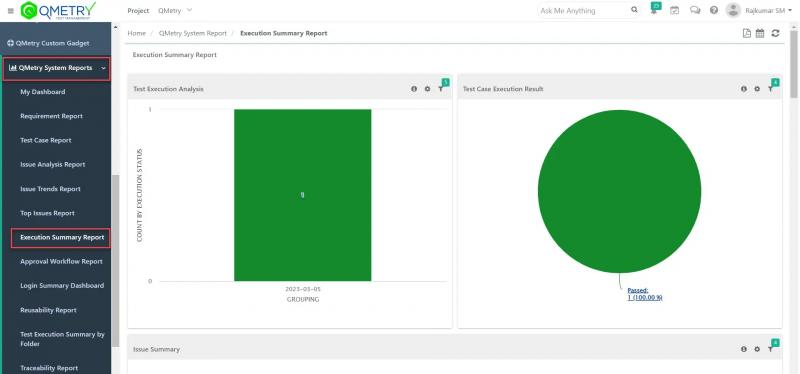This screenshot has height=374, width=800.
Task: Show info for Issue Summary gadget
Action: click(744, 350)
